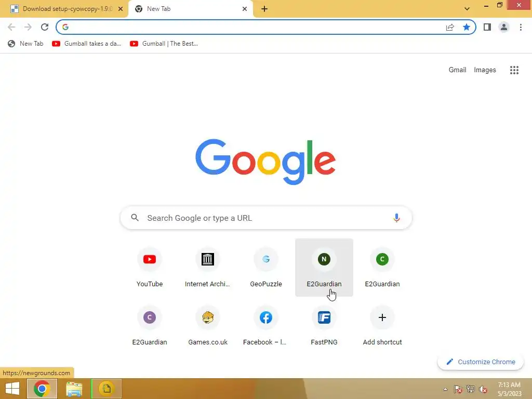Open 'Gumball | The Best...' bookmark
Image resolution: width=532 pixels, height=399 pixels.
click(x=164, y=44)
